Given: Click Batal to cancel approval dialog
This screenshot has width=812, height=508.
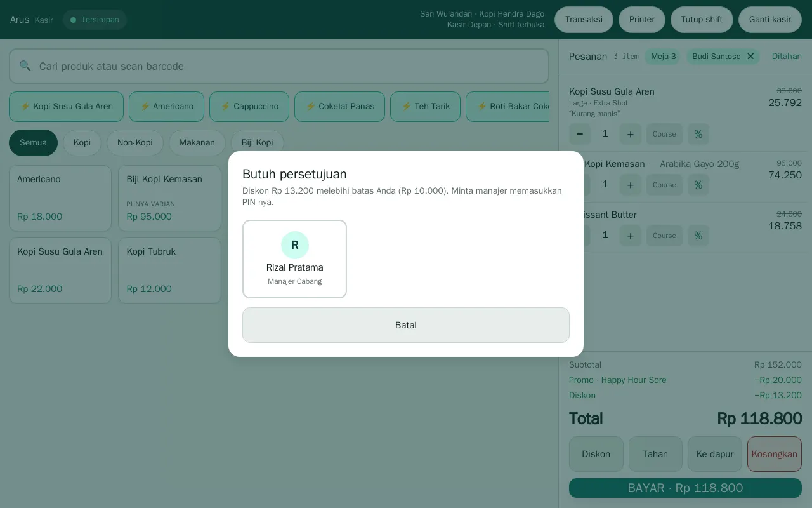Looking at the screenshot, I should click(x=406, y=325).
